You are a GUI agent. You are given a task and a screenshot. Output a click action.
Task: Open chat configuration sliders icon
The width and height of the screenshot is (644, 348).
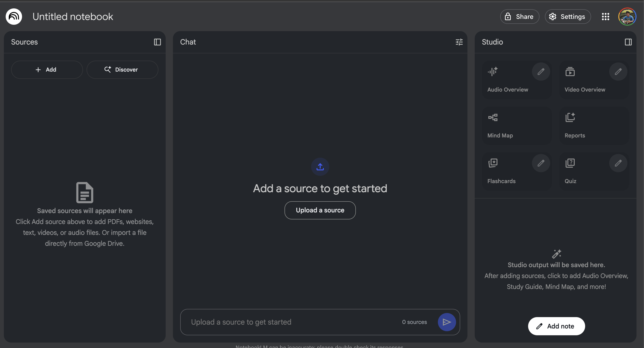(459, 42)
